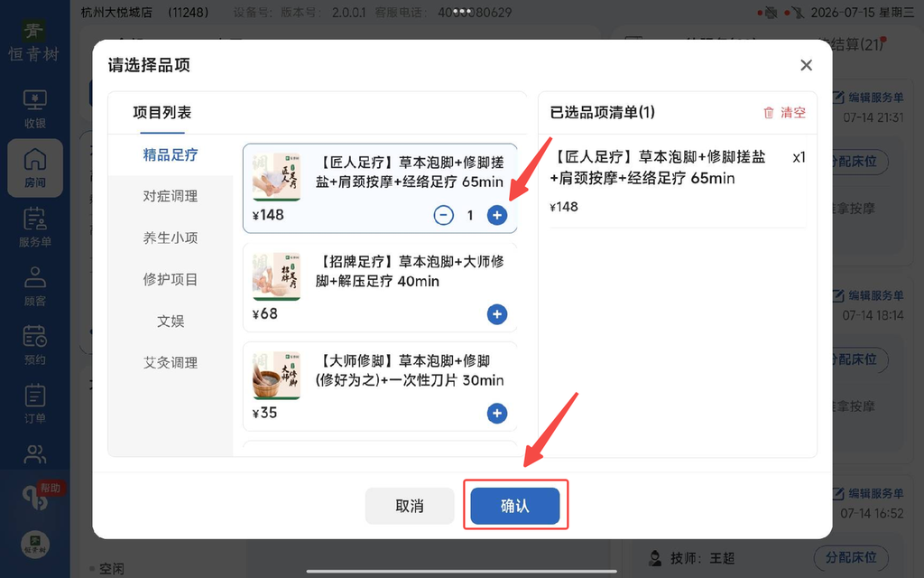Screen dimensions: 924x578
Task: Click the 杭州大悦城店 store name
Action: coord(116,13)
